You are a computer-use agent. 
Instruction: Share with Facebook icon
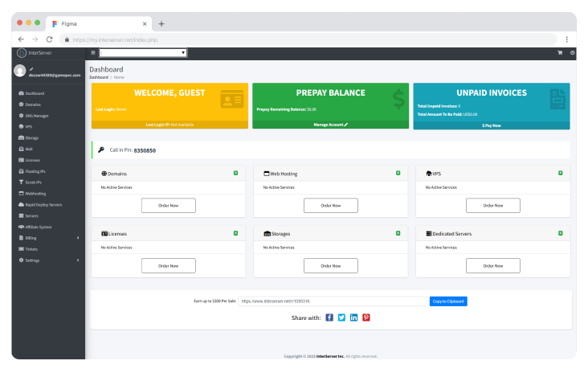(x=329, y=318)
